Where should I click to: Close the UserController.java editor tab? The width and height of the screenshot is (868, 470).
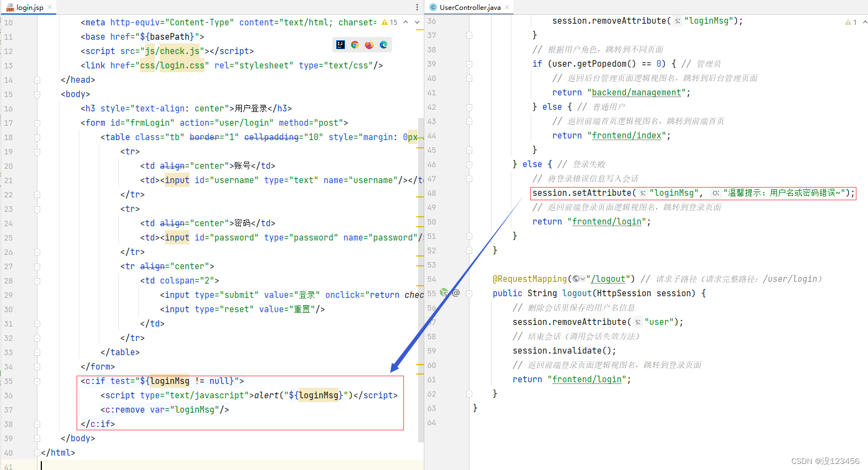click(x=507, y=7)
